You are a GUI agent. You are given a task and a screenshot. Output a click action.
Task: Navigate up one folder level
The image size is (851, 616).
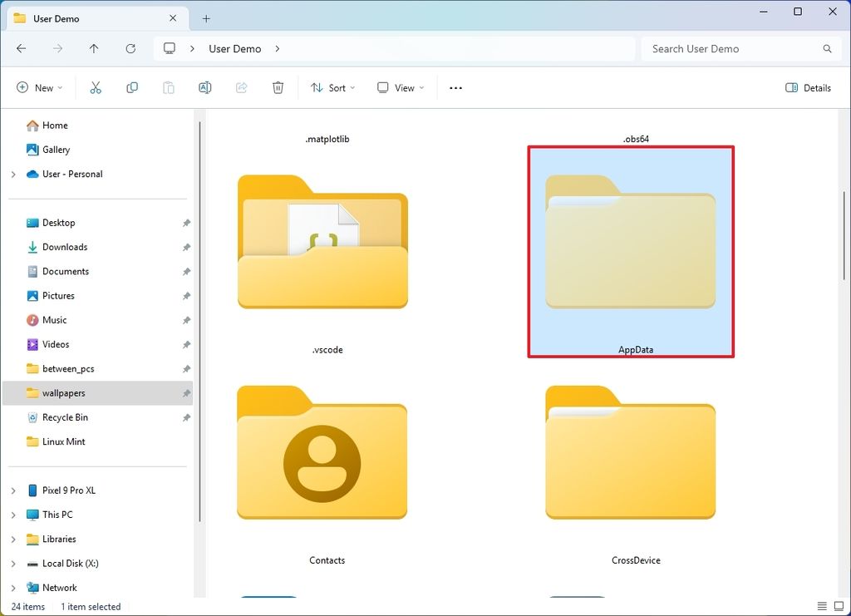point(94,48)
